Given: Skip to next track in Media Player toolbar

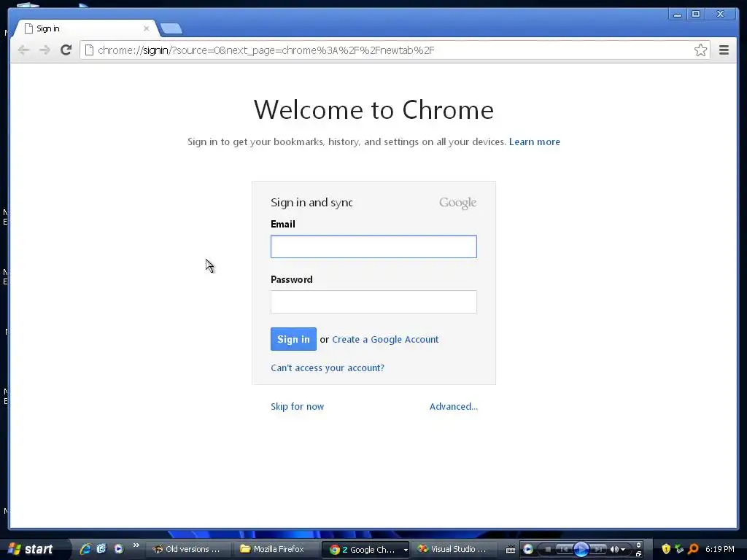Looking at the screenshot, I should click(x=598, y=550).
